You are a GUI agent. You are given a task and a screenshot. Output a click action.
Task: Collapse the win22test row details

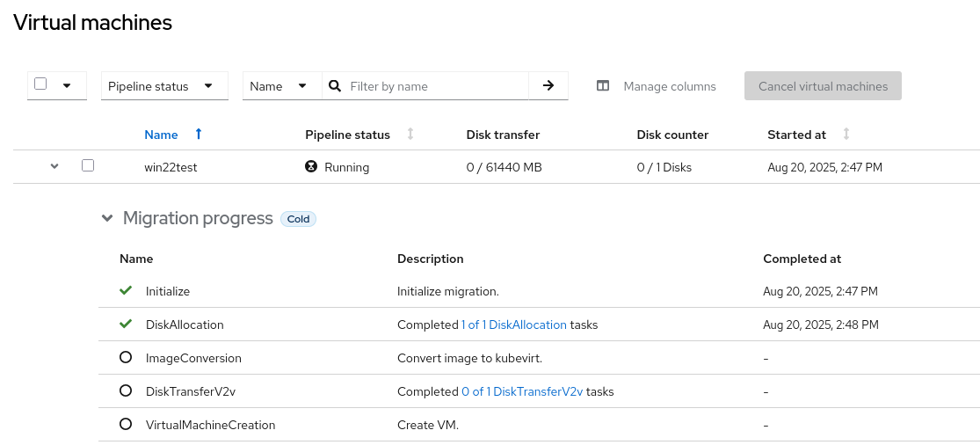click(54, 165)
